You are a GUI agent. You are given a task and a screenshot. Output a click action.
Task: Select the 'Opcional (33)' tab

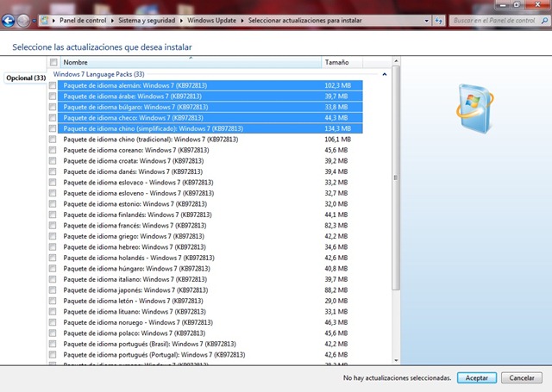click(x=26, y=78)
